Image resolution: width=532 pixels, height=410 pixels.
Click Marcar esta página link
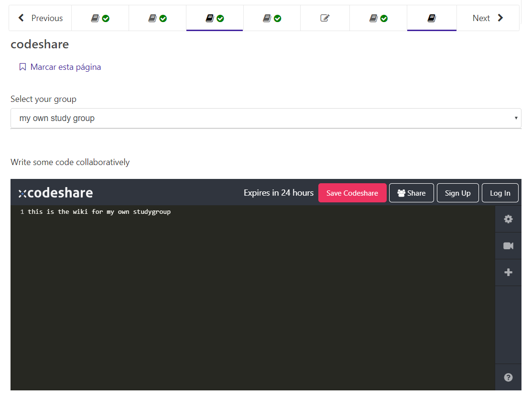click(x=65, y=67)
